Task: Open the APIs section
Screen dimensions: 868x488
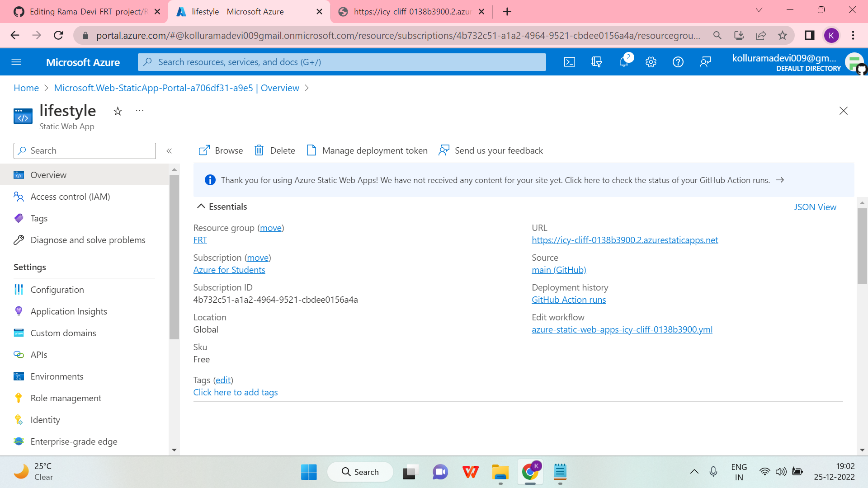Action: click(x=38, y=355)
